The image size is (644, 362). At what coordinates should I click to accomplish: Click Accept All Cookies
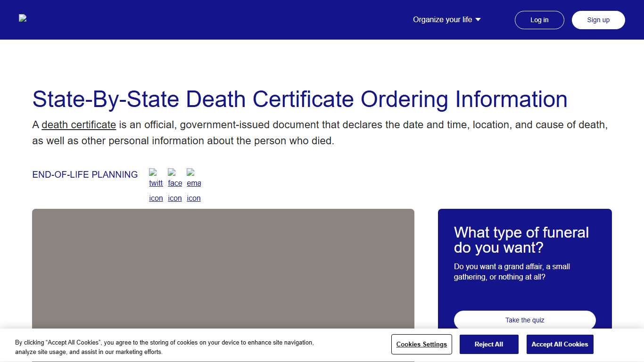560,344
